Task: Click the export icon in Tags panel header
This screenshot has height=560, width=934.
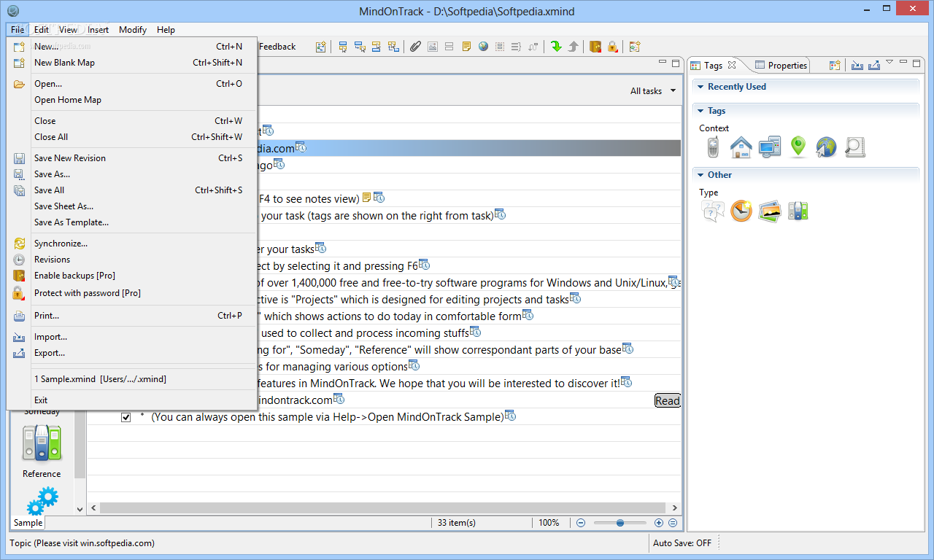Action: click(x=873, y=65)
